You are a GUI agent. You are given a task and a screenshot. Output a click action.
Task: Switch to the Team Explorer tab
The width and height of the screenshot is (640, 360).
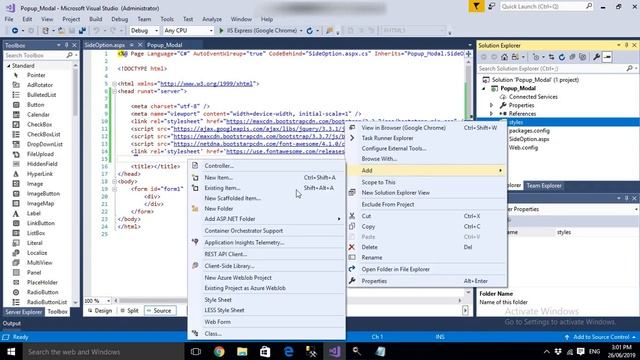click(x=544, y=186)
